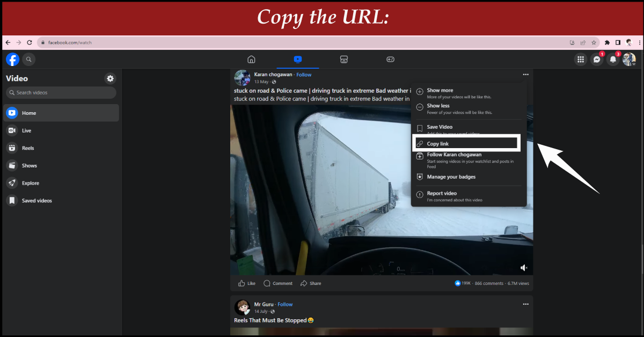Open the Facebook Messenger icon
644x337 pixels.
pyautogui.click(x=597, y=60)
